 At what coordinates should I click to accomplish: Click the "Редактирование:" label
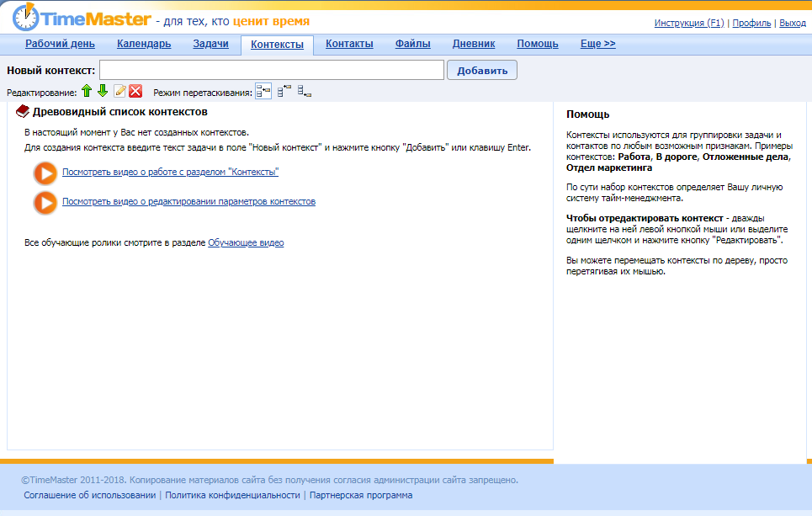pos(41,93)
